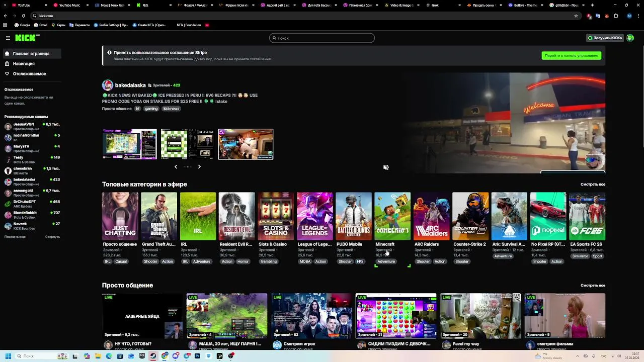
Task: Switch to YouTube Music browser tab
Action: tap(70, 5)
